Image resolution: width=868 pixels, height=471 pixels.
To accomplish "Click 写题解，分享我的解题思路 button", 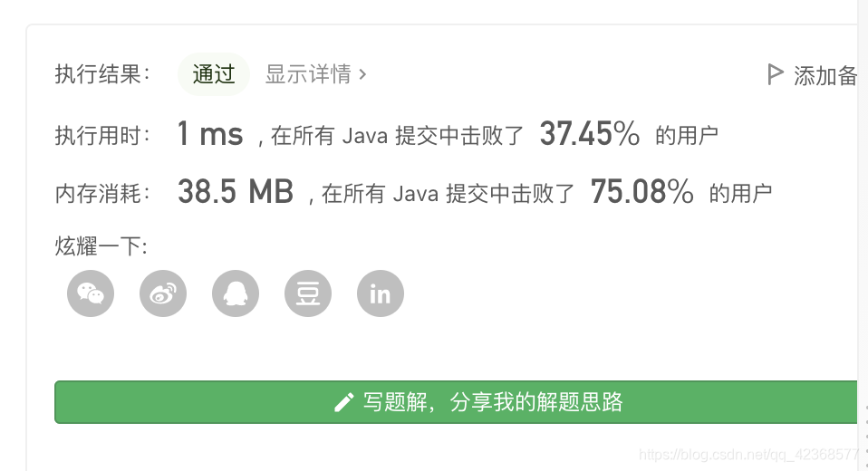I will [x=456, y=402].
